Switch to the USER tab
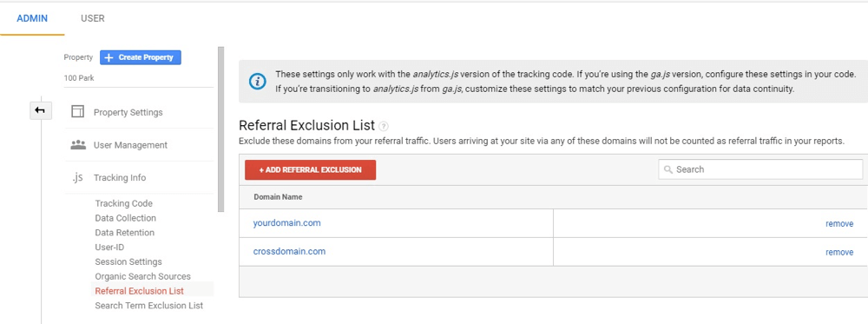This screenshot has height=324, width=868. 93,18
